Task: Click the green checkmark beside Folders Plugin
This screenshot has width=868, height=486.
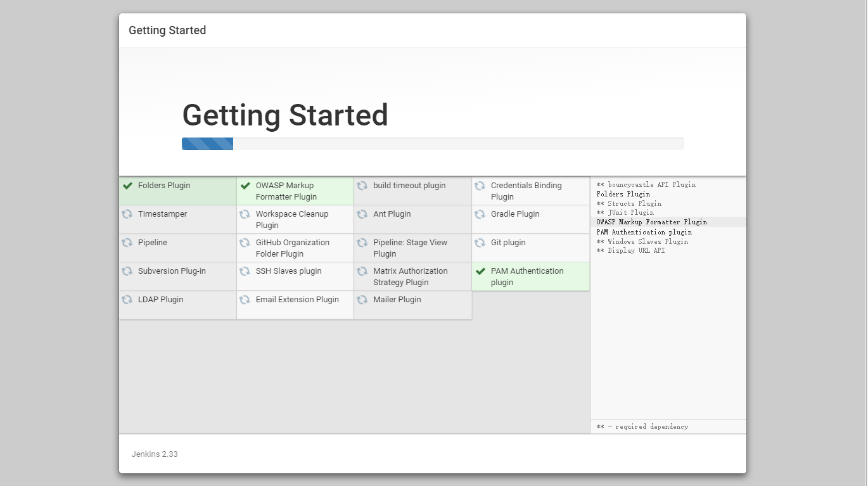Action: [127, 186]
